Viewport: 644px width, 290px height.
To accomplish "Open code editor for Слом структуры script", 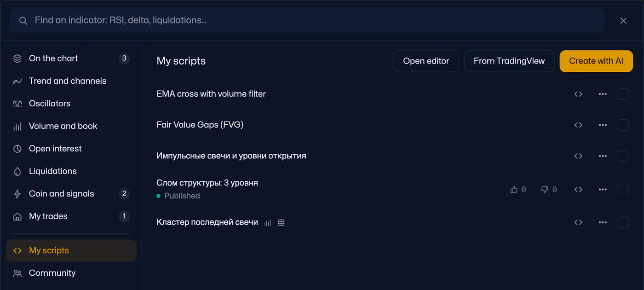I will point(578,189).
